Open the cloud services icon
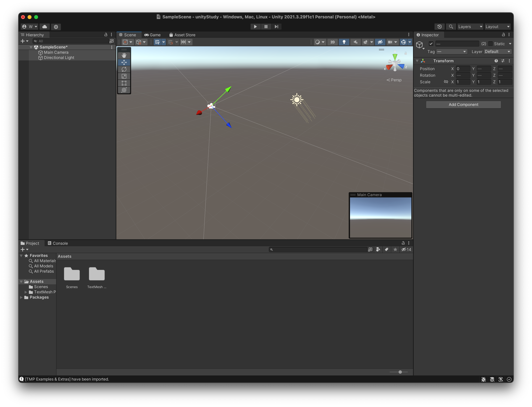This screenshot has width=532, height=407. pos(45,27)
